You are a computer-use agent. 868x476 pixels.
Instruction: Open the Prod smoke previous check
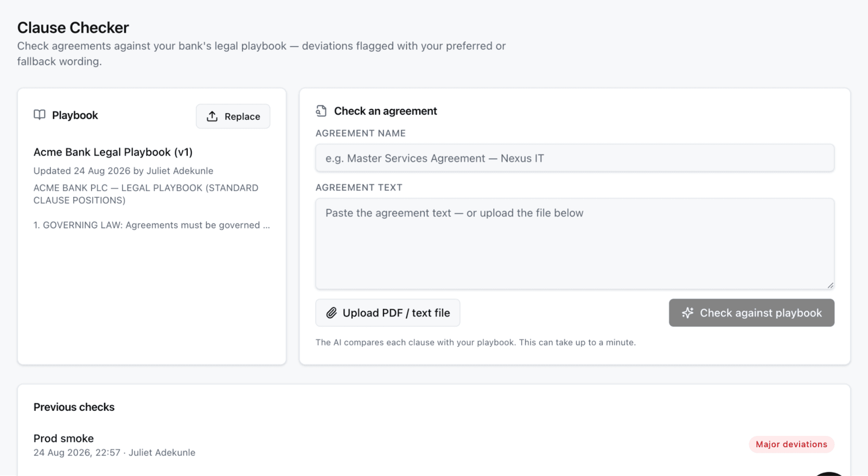coord(434,445)
